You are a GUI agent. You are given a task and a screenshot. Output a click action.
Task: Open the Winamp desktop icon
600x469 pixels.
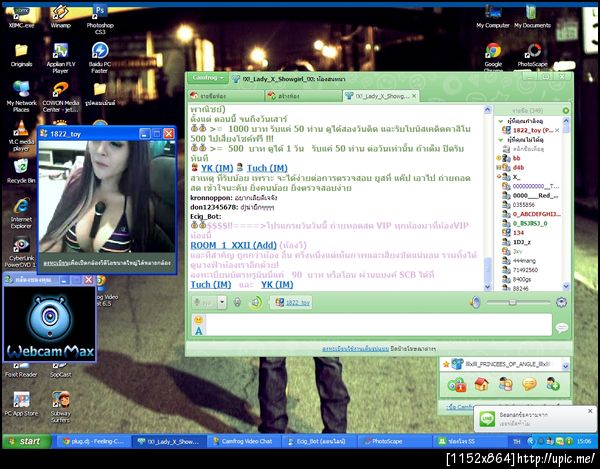60,17
